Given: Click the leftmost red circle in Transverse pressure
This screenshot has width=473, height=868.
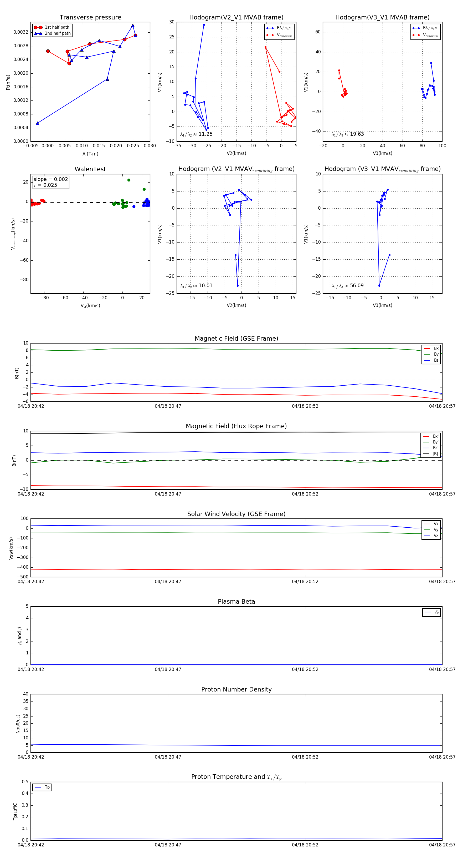Looking at the screenshot, I should [48, 51].
